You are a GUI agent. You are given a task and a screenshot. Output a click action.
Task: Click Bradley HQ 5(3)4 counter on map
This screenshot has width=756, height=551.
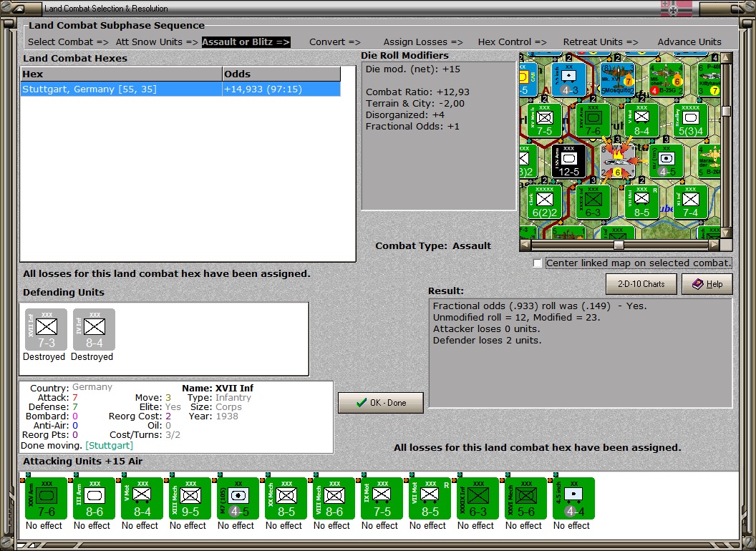tap(690, 120)
